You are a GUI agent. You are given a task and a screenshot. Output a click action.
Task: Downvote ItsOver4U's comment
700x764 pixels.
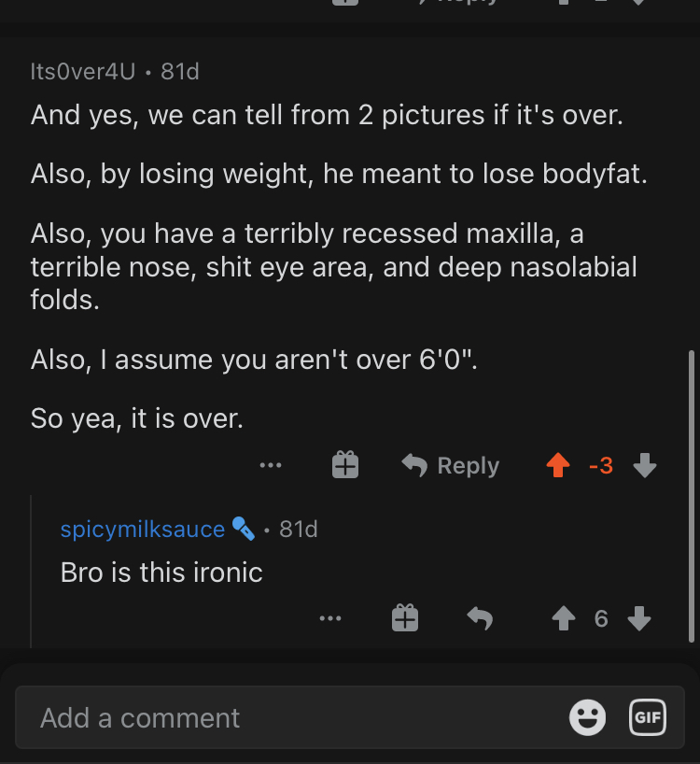pos(645,465)
